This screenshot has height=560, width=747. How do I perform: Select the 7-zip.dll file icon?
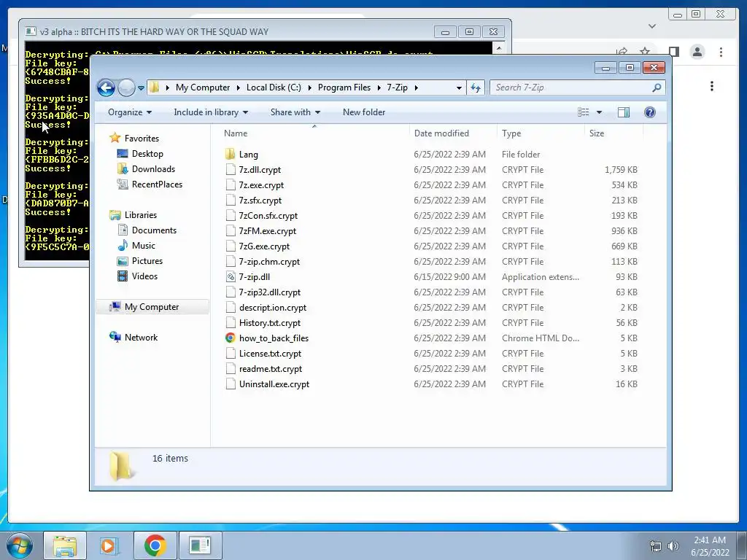tap(231, 276)
